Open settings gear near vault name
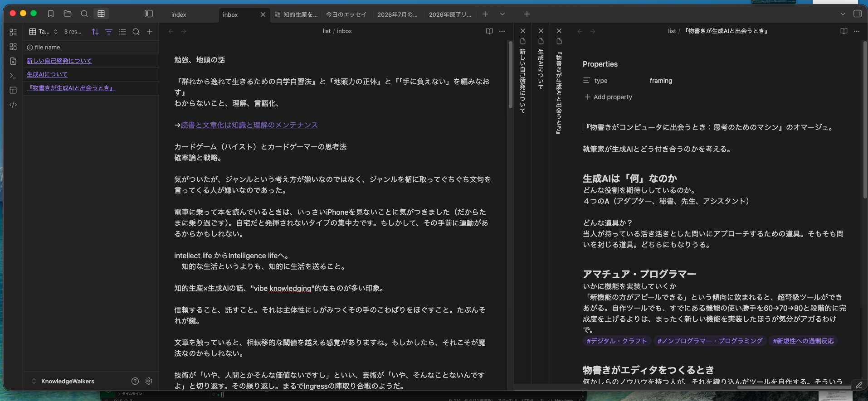Image resolution: width=868 pixels, height=401 pixels. tap(149, 381)
